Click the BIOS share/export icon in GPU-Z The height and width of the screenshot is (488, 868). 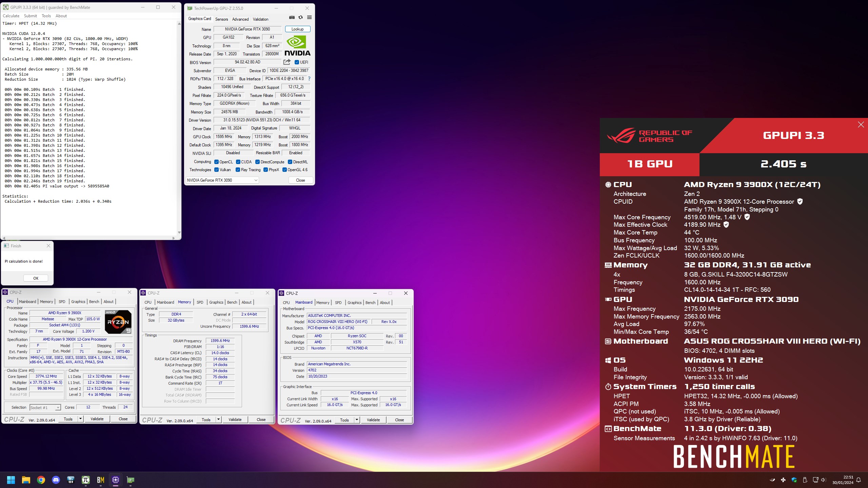[287, 62]
